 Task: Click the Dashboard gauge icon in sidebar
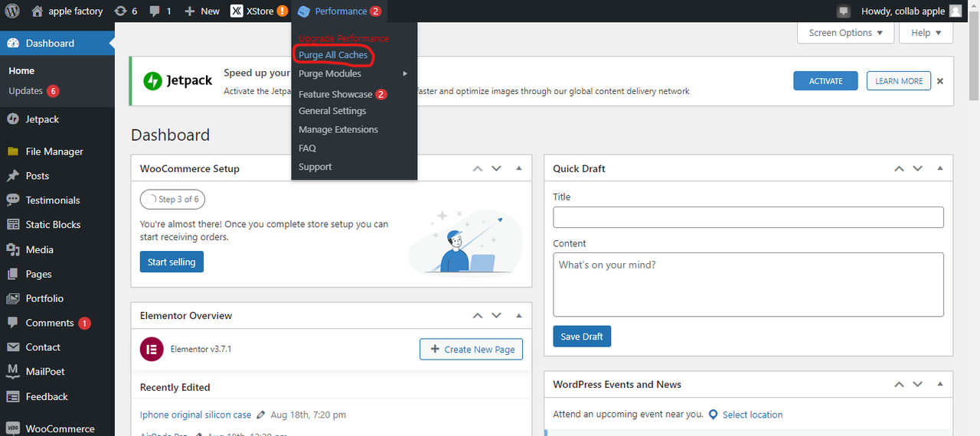[x=13, y=43]
